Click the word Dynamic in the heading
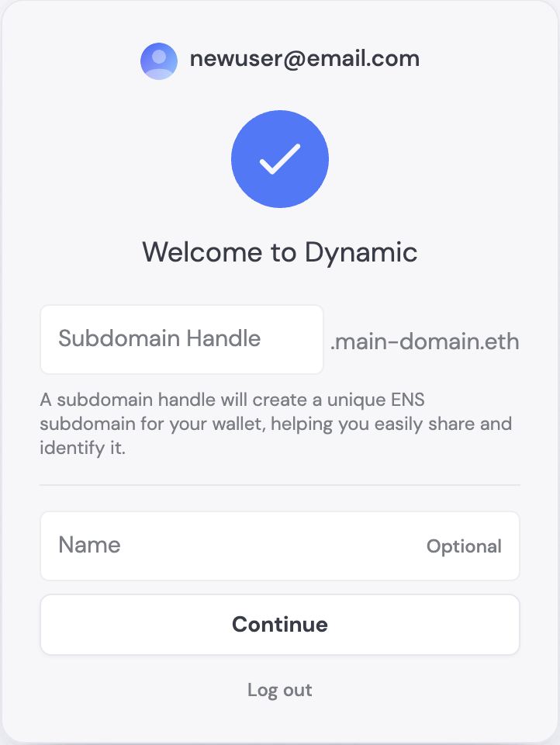 (x=361, y=253)
